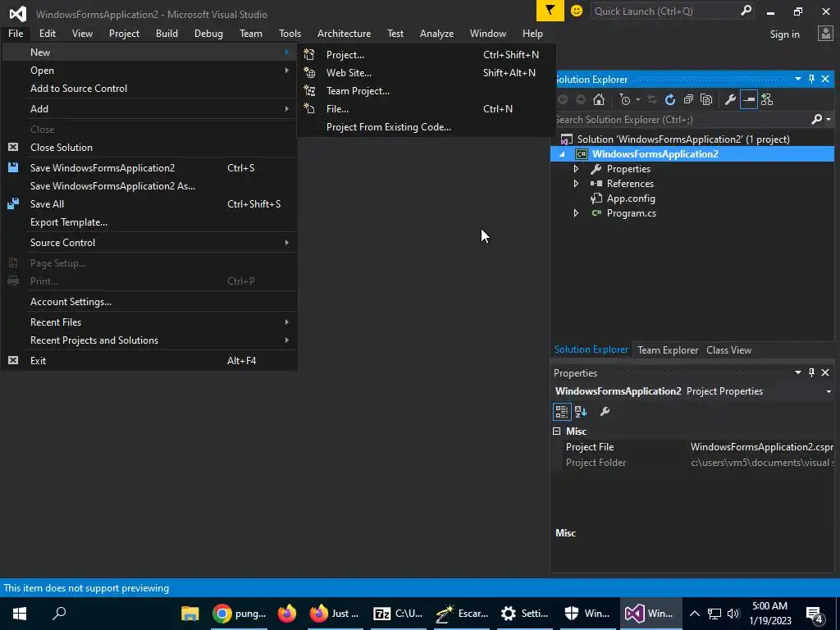This screenshot has height=630, width=840.
Task: Close the Properties panel
Action: [825, 372]
